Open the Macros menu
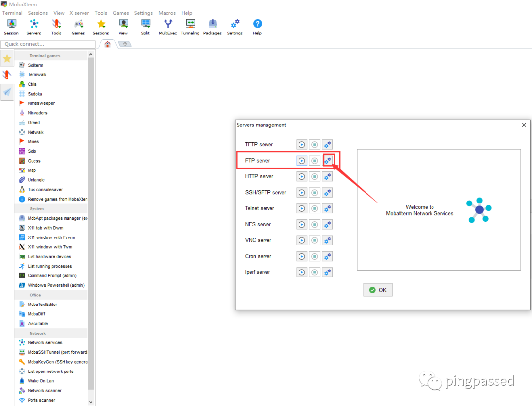Image resolution: width=532 pixels, height=406 pixels. pyautogui.click(x=167, y=13)
